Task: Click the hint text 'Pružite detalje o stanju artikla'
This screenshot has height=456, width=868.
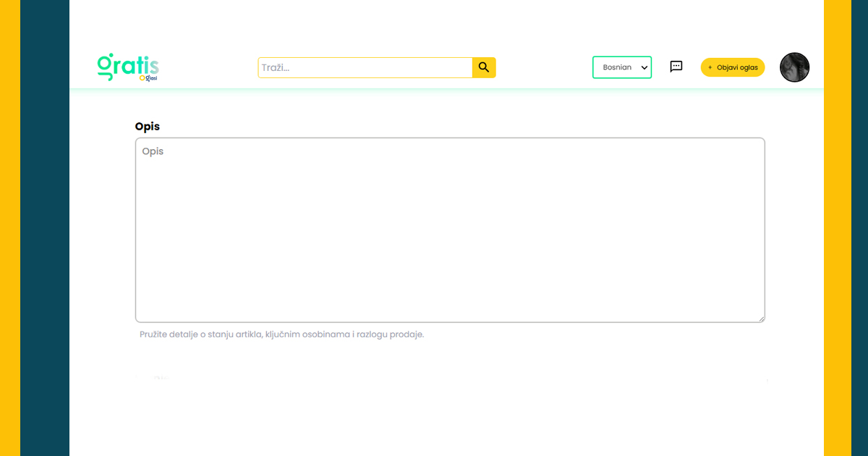Action: [x=200, y=334]
